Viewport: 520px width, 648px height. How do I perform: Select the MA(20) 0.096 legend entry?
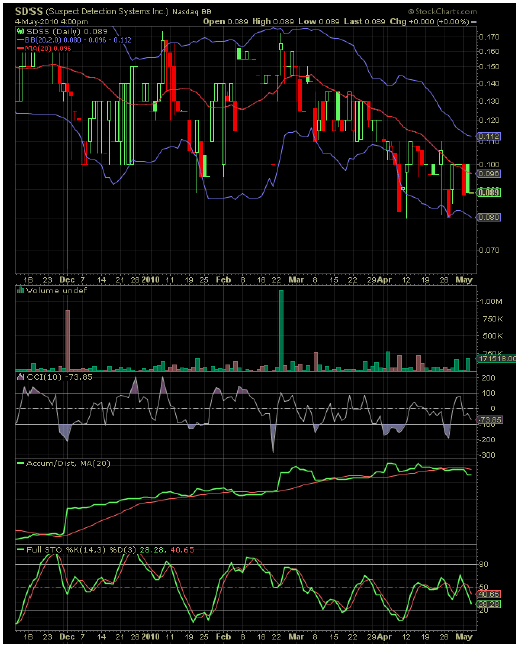[x=48, y=48]
